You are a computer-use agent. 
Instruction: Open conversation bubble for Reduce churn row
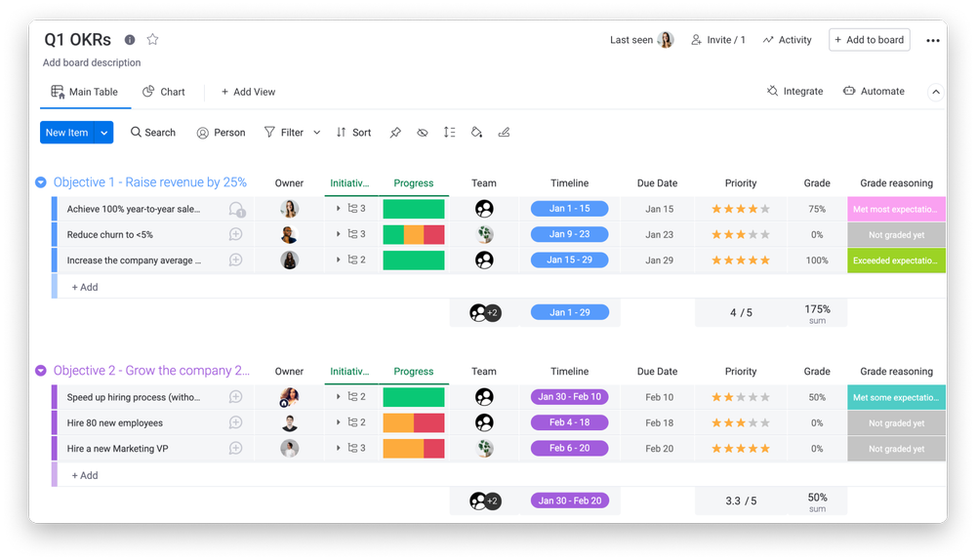(x=235, y=235)
